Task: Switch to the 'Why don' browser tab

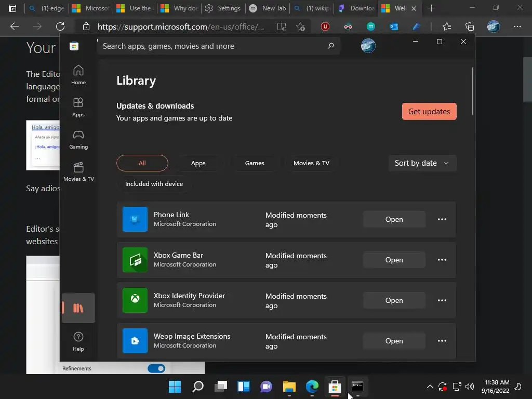Action: 179,8
